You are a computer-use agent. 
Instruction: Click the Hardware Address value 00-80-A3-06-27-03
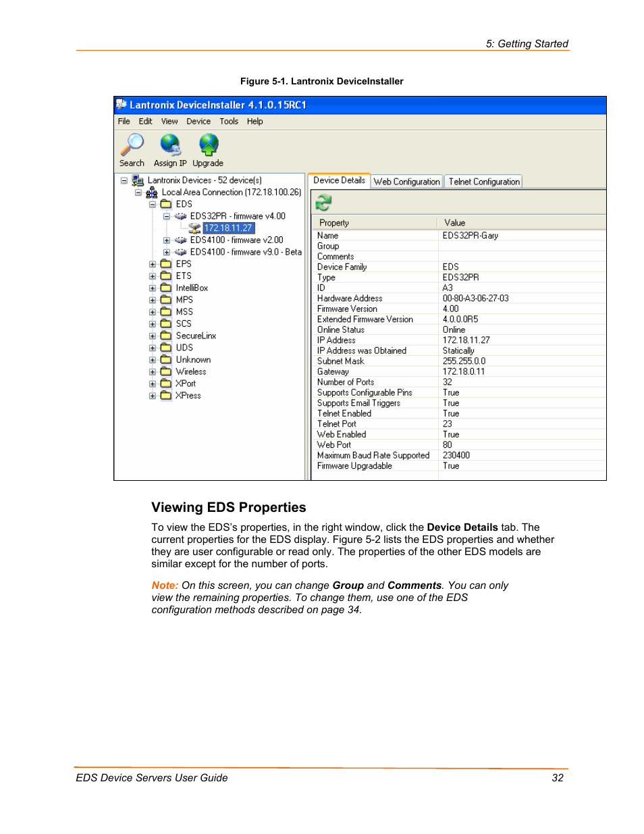click(476, 298)
